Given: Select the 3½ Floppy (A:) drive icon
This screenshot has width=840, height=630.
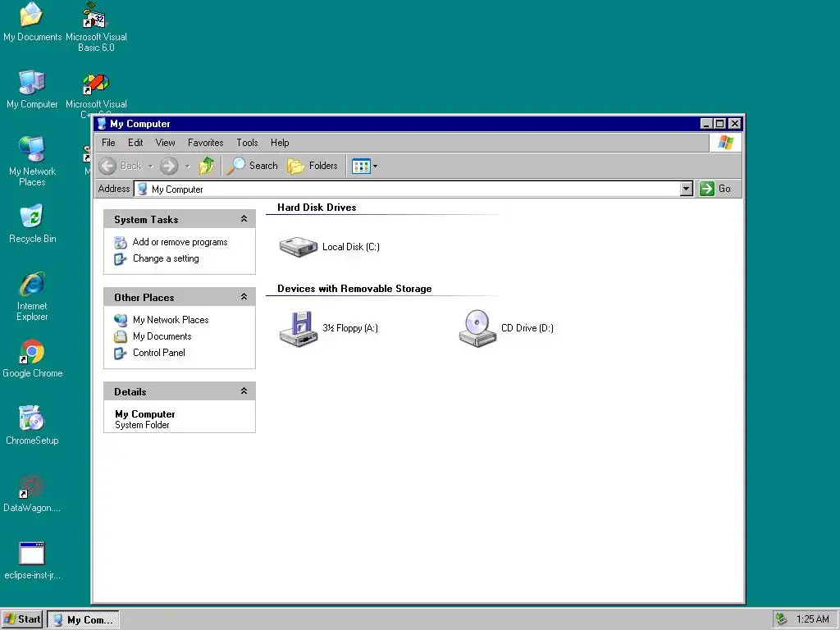Looking at the screenshot, I should tap(299, 328).
